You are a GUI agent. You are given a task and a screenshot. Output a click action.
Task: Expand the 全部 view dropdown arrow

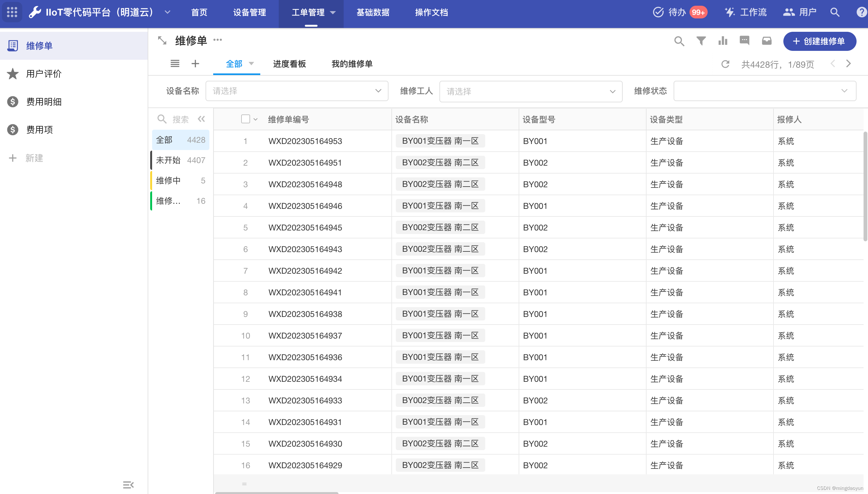point(251,64)
